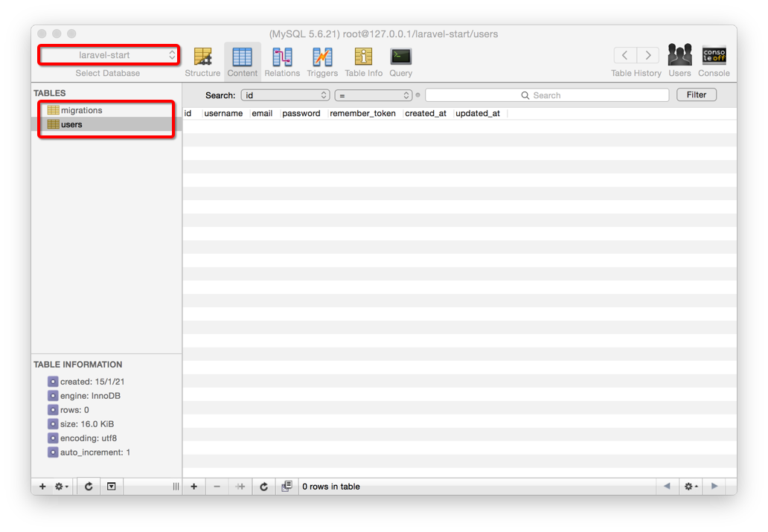768x532 pixels.
Task: Open the Select Database dropdown
Action: point(109,55)
